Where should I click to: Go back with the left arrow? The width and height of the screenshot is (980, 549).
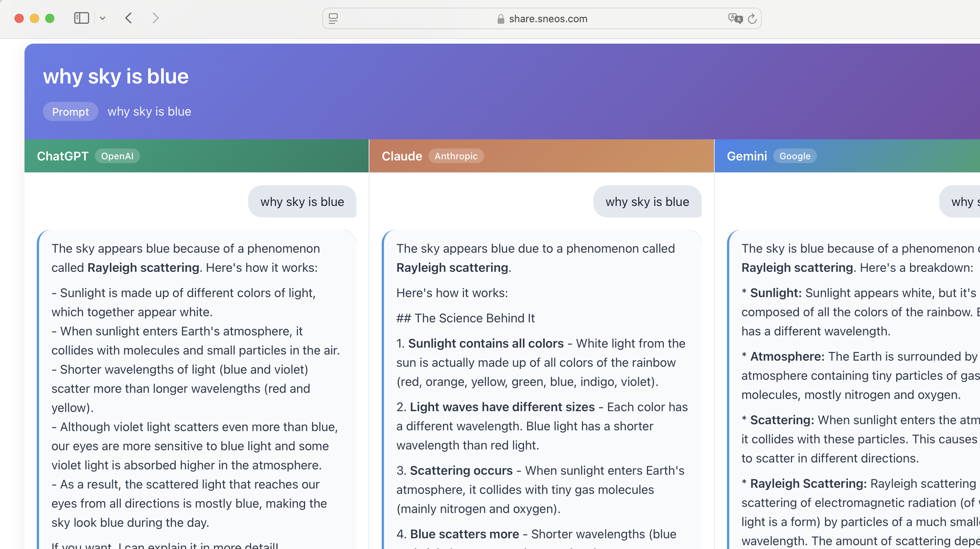tap(129, 18)
